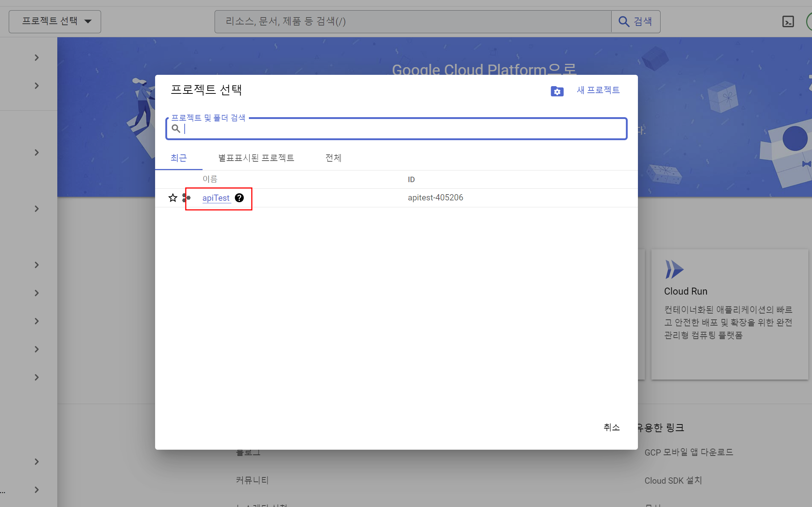Select the 최근 tab
This screenshot has height=507, width=812.
click(x=178, y=158)
